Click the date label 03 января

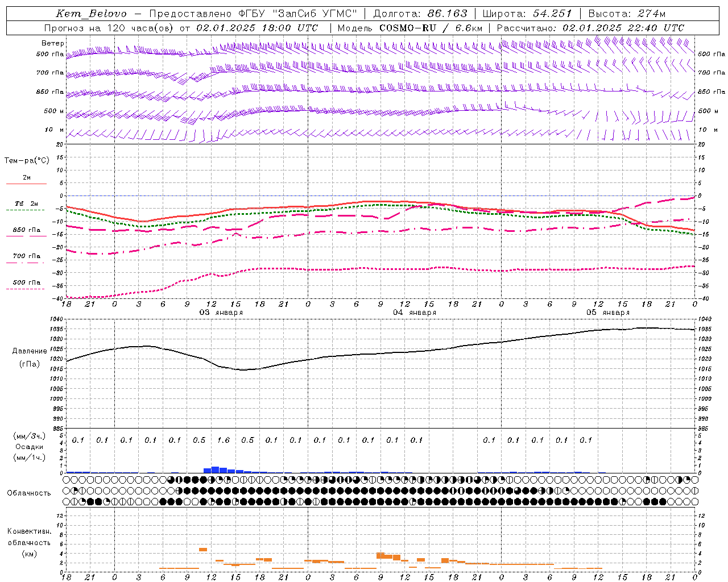coord(221,313)
